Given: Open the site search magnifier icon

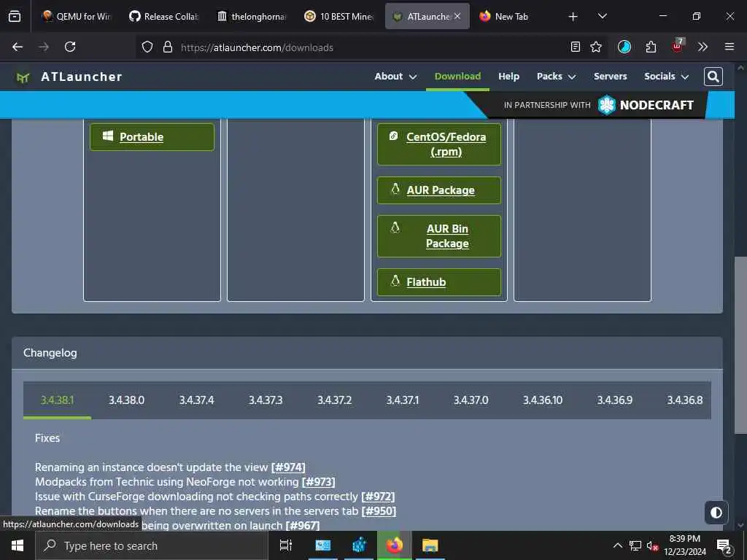Looking at the screenshot, I should click(713, 77).
